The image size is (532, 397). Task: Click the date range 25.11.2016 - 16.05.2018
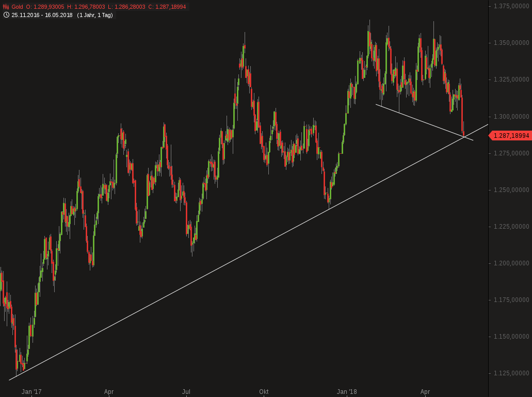42,15
